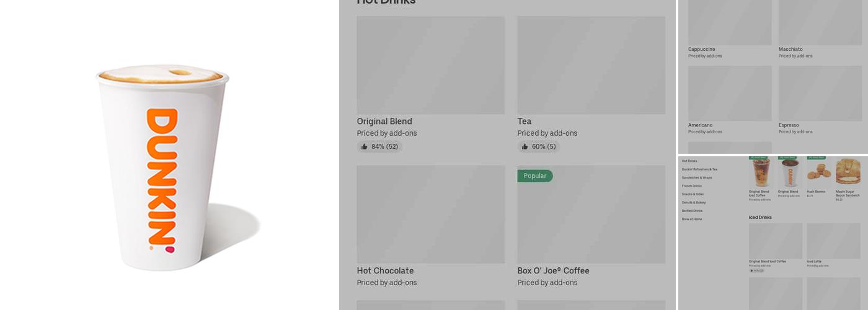Viewport: 868px width, 310px height.
Task: Open the Maple Sugar Bacon Sandwich photo
Action: pyautogui.click(x=848, y=173)
